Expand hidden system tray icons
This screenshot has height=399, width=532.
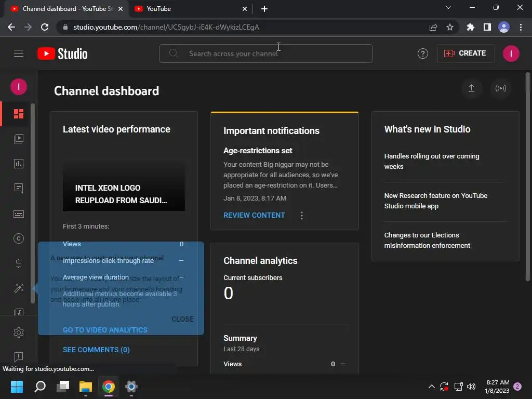coord(432,387)
